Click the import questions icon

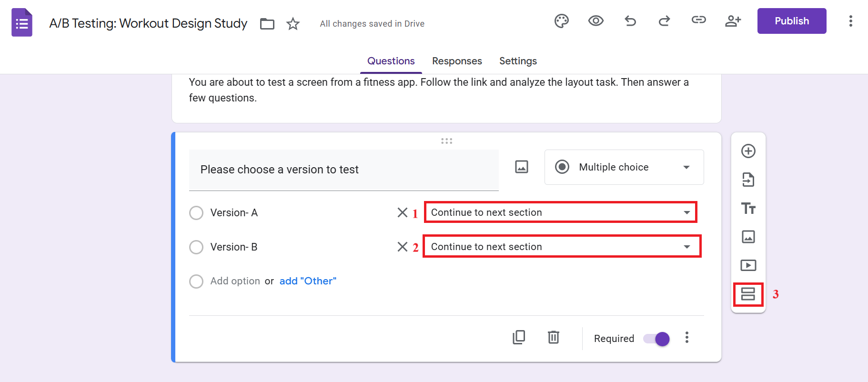pyautogui.click(x=748, y=180)
